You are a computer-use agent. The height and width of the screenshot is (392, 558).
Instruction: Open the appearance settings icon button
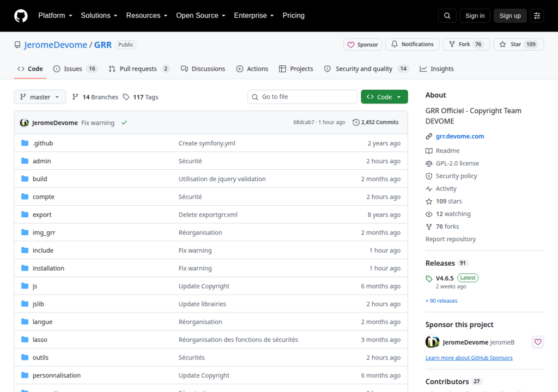click(537, 16)
